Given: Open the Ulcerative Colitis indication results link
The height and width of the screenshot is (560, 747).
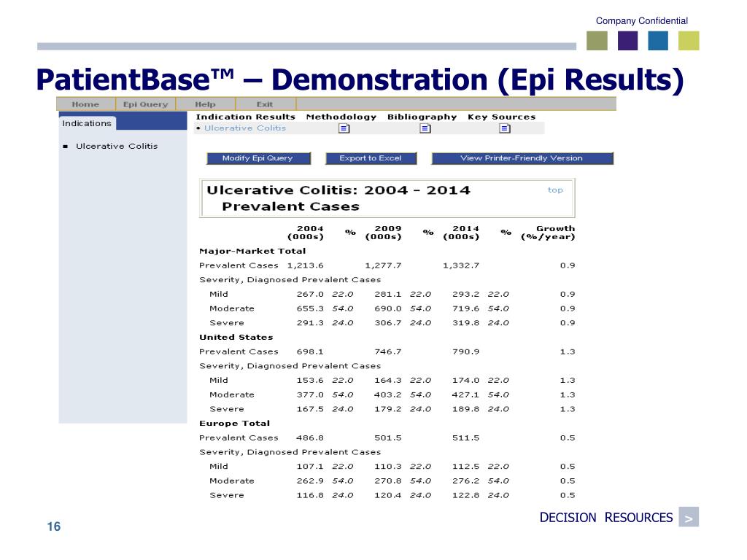Looking at the screenshot, I should (x=245, y=128).
